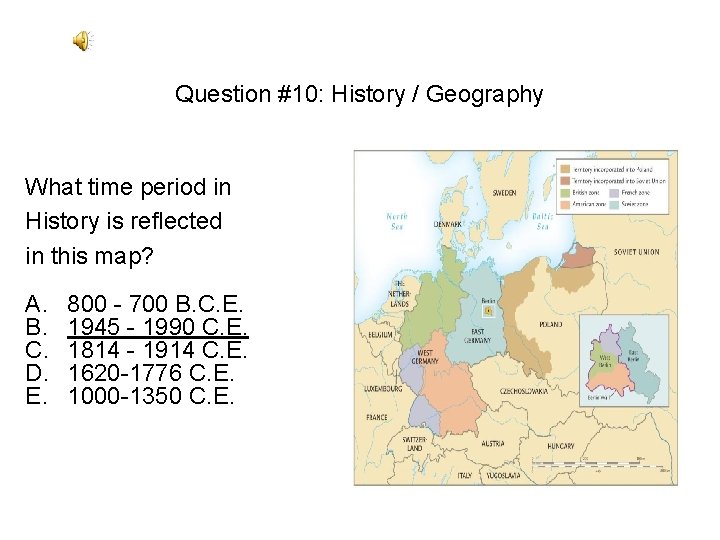Click the American zone legend swatch
The image size is (720, 540).
pyautogui.click(x=565, y=204)
